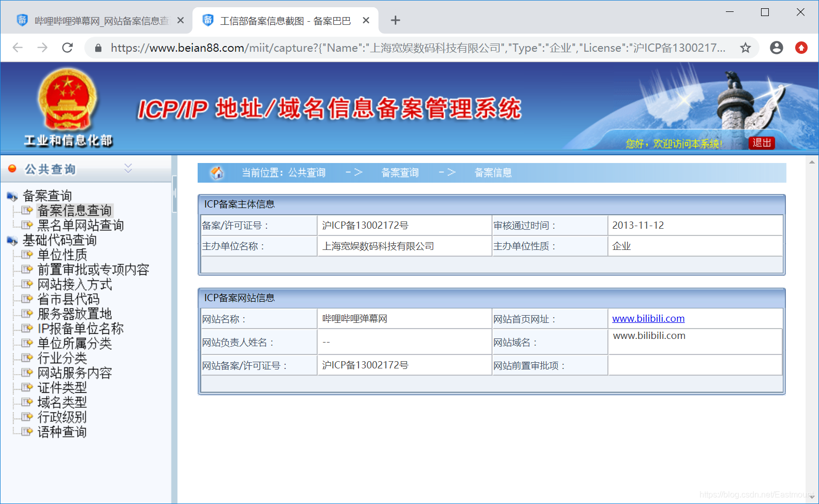Image resolution: width=819 pixels, height=504 pixels.
Task: Collapse the 公共查询 panel chevron
Action: 128,168
